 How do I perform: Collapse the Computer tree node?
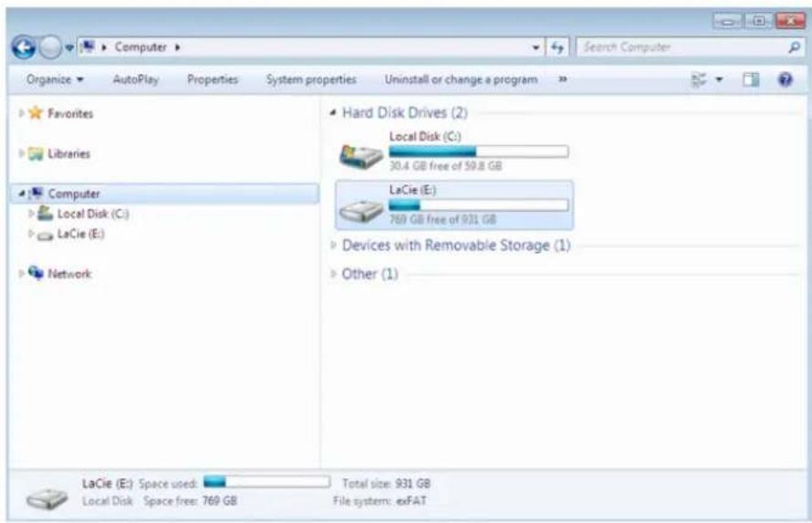click(21, 194)
